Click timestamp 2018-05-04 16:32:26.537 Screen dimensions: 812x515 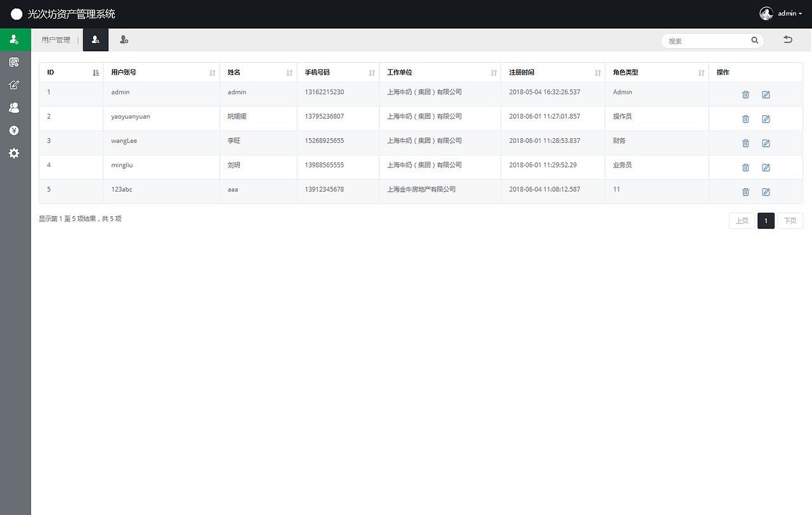click(544, 92)
